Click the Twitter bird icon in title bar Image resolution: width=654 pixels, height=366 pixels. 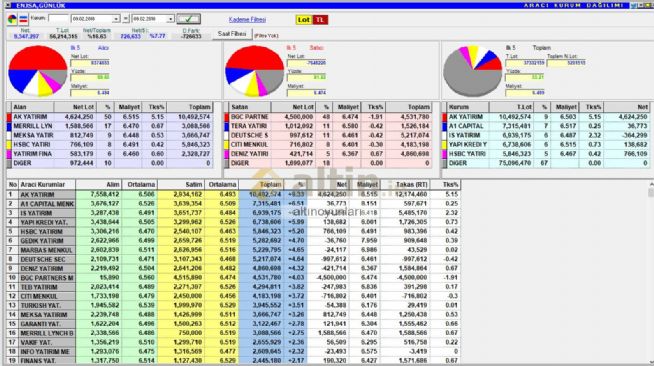(x=634, y=5)
